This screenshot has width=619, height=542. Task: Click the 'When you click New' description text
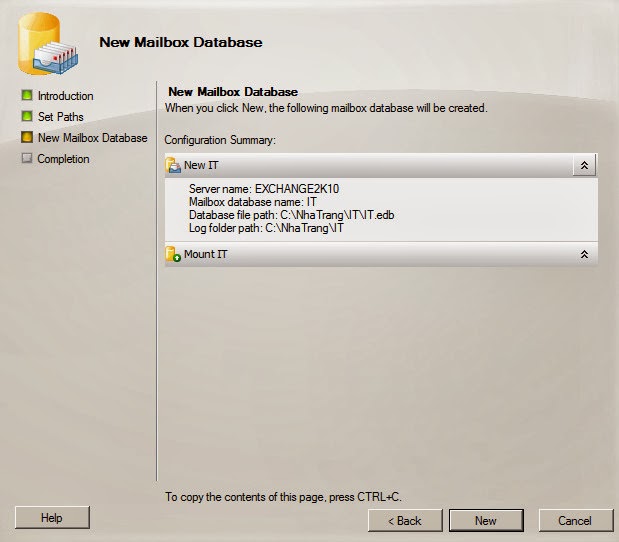coord(326,108)
